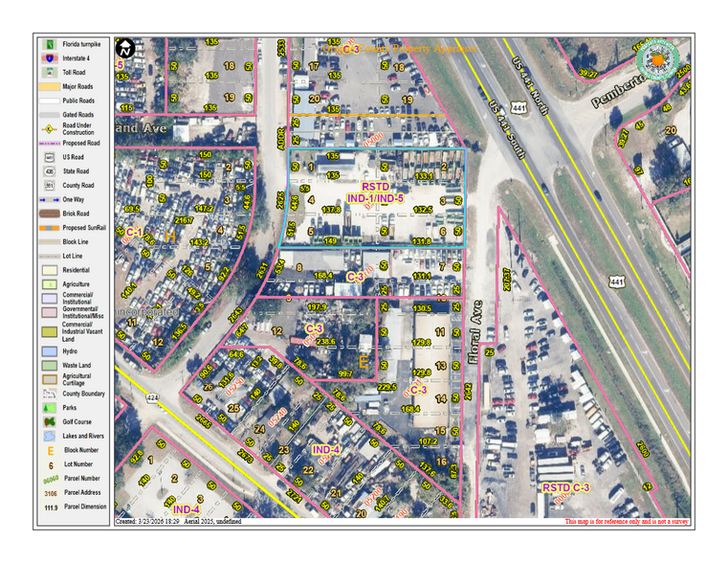Click the Lakes and Rivers legend icon
The image size is (728, 563).
(48, 436)
